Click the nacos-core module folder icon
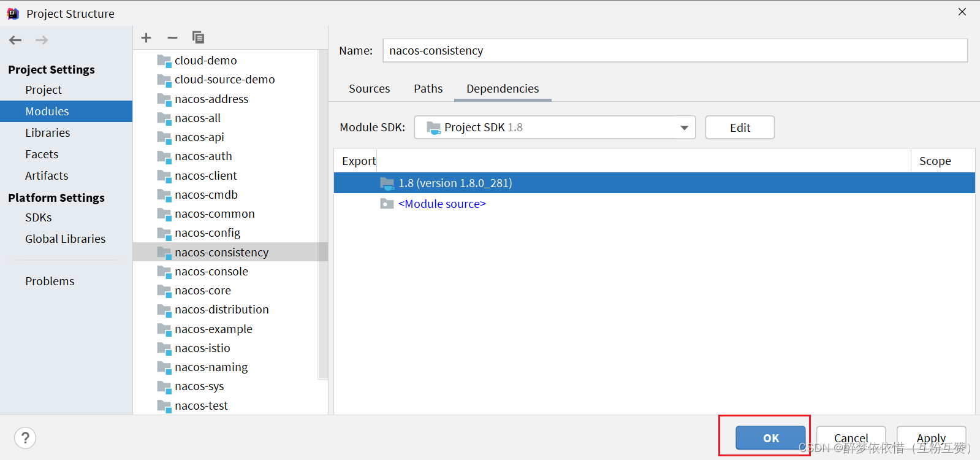This screenshot has width=980, height=460. pos(164,291)
